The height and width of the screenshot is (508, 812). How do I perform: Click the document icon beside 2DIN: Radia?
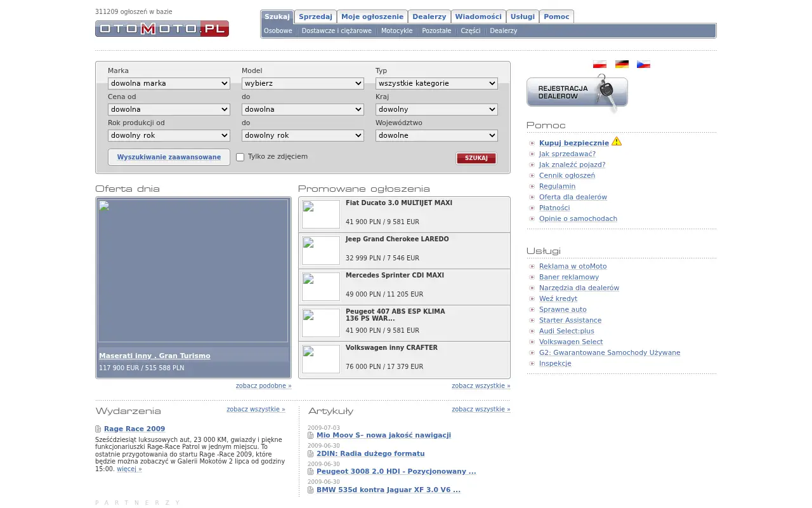coord(311,454)
